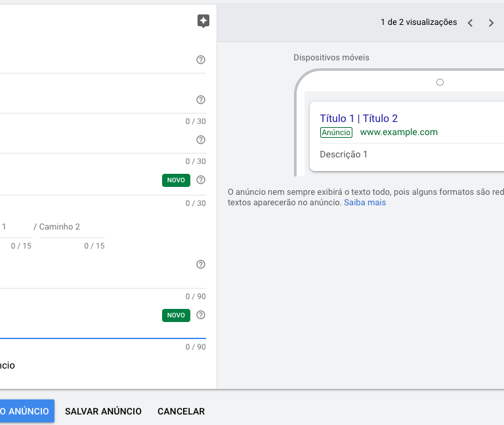Click help icon beside second NOVO badge
Screen dimensions: 504x425
tap(201, 315)
